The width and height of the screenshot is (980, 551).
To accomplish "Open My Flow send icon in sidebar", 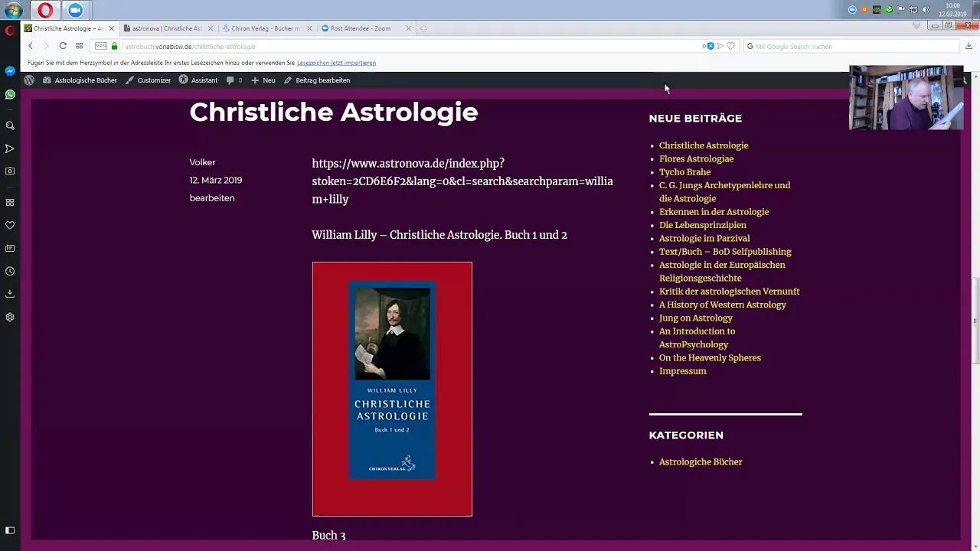I will (10, 148).
